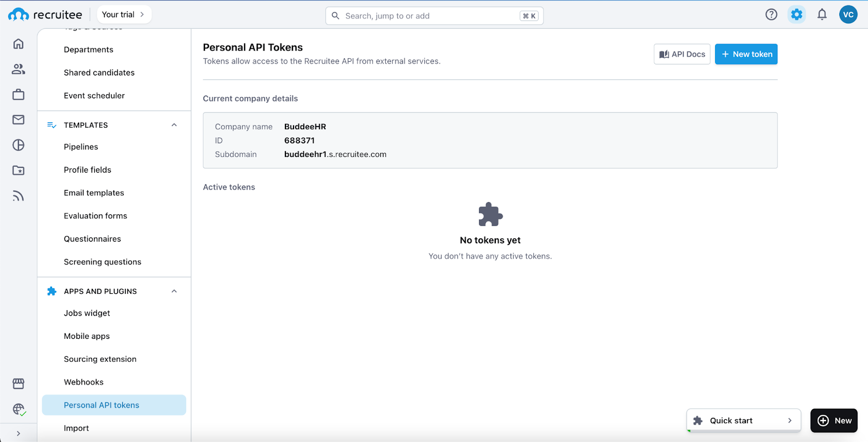Collapse the APPS AND PLUGINS section chevron

(x=174, y=291)
